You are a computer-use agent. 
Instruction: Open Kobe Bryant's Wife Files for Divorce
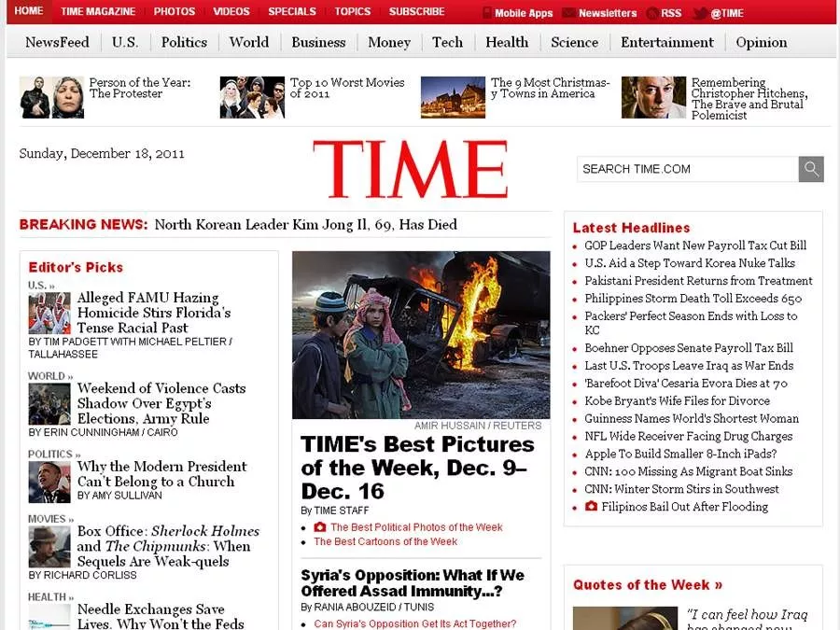[678, 400]
